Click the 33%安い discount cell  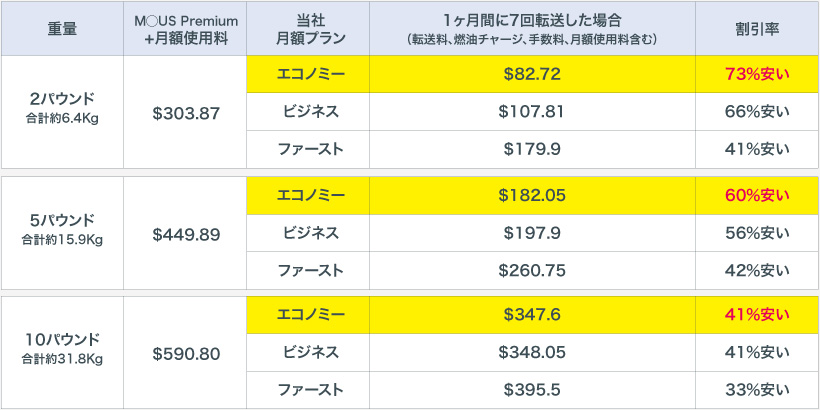coord(757,389)
